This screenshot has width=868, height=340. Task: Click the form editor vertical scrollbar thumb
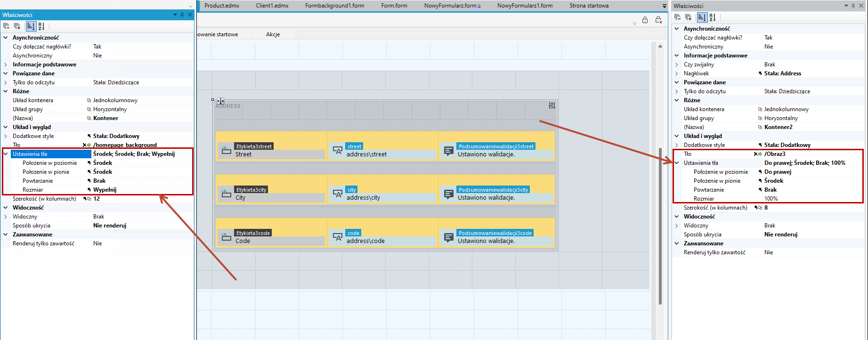pyautogui.click(x=660, y=226)
